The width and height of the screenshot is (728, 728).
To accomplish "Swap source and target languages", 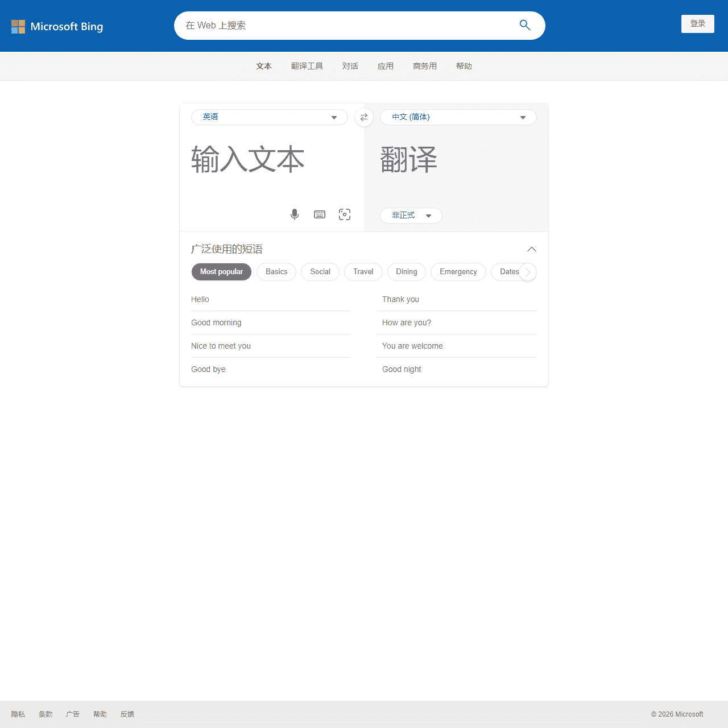I will tap(364, 117).
